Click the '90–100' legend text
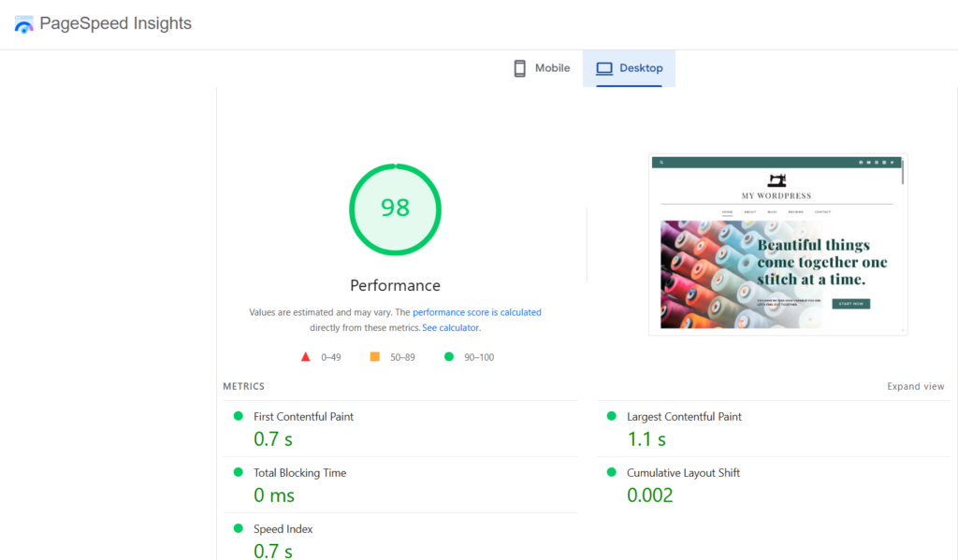Image resolution: width=958 pixels, height=560 pixels. click(x=479, y=357)
